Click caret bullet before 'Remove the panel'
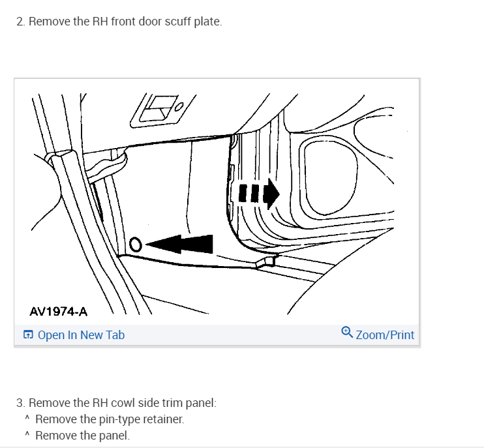Screen dimensions: 484x448 click(27, 435)
